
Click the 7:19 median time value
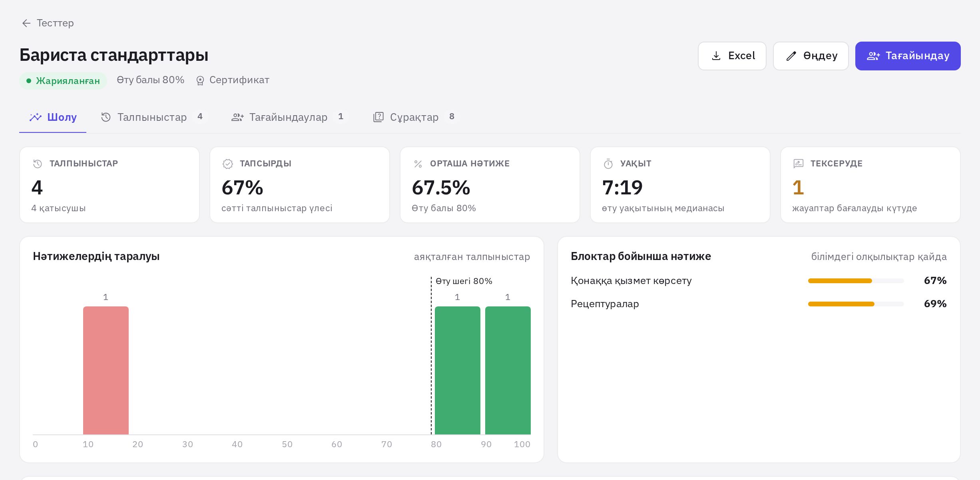pos(622,188)
